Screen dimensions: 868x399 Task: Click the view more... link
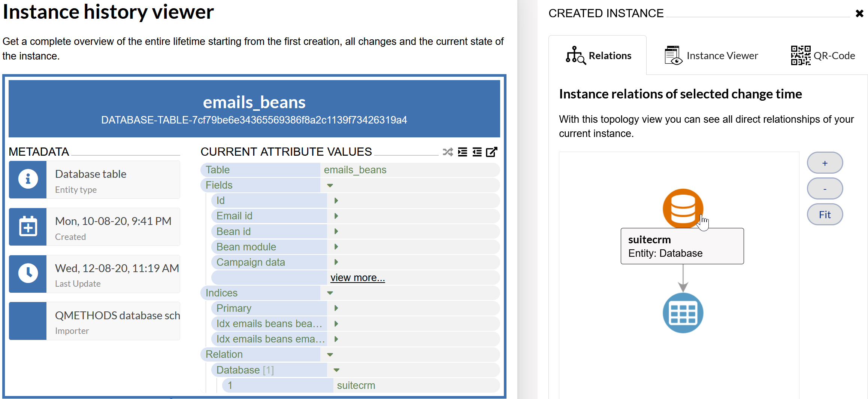pyautogui.click(x=357, y=278)
